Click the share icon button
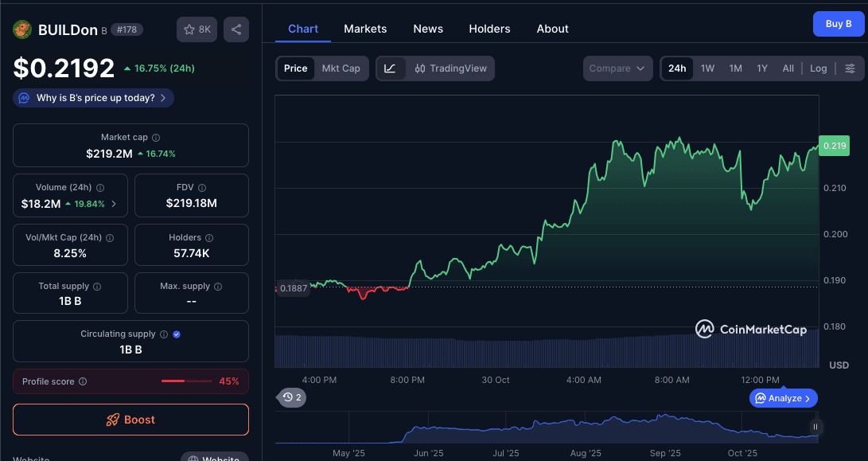Image resolution: width=868 pixels, height=461 pixels. click(x=236, y=29)
